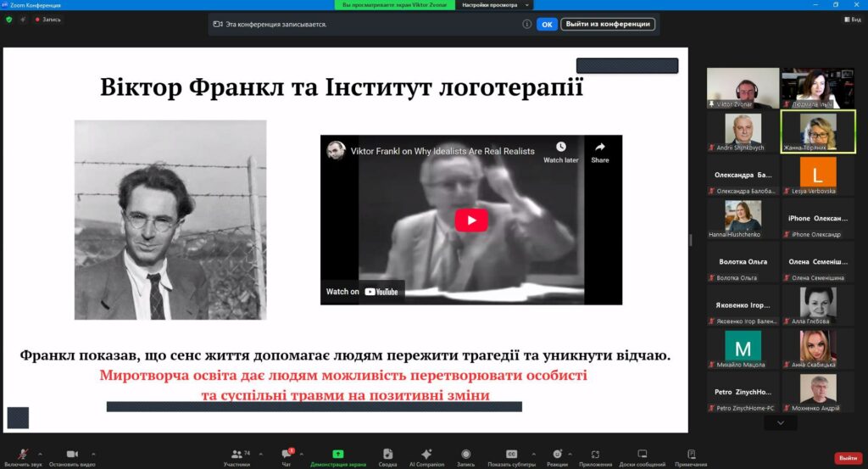Image resolution: width=868 pixels, height=469 pixels.
Task: Select Алла Глєбова participant tile
Action: click(818, 305)
